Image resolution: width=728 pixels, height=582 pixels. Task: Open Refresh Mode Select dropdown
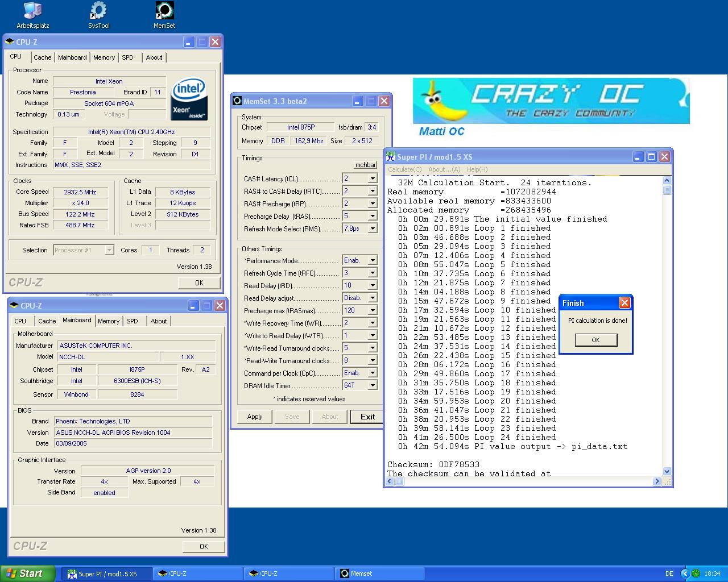[373, 228]
